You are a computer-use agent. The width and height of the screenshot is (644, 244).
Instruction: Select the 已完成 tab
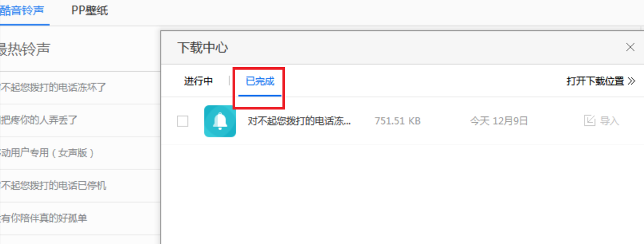[x=260, y=81]
